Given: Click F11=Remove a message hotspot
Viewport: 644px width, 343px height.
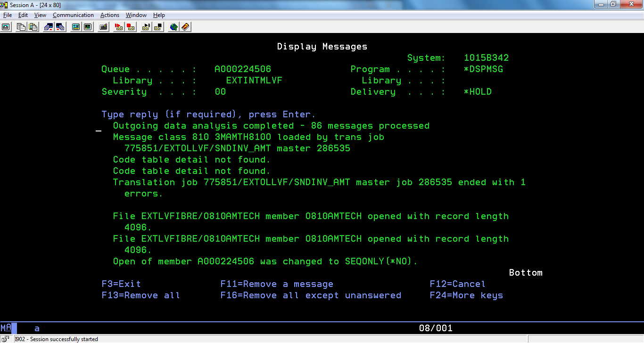Looking at the screenshot, I should pyautogui.click(x=277, y=284).
